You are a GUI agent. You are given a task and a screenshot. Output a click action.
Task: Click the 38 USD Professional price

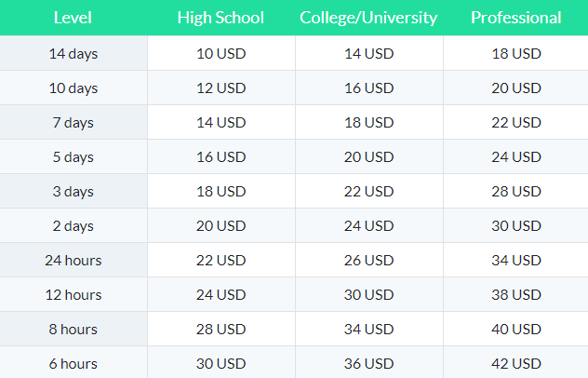(515, 294)
